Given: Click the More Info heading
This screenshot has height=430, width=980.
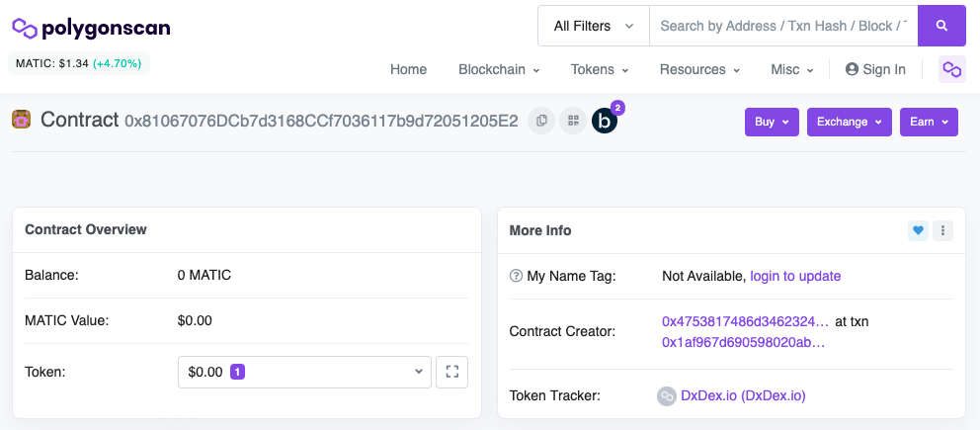Looking at the screenshot, I should (x=540, y=230).
